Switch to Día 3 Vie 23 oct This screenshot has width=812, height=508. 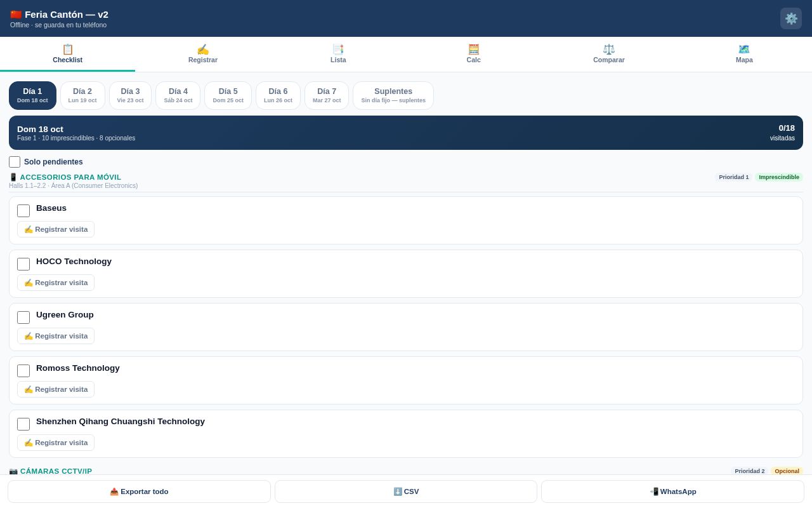coord(130,95)
